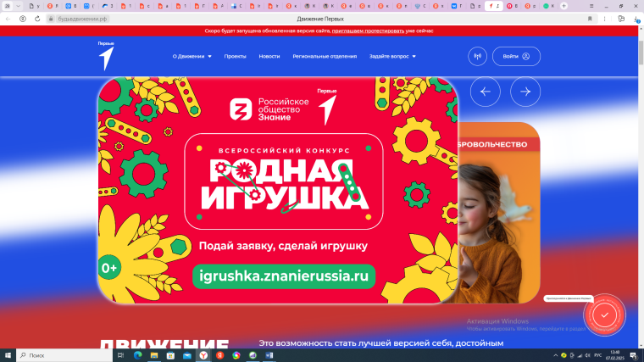Open the broadcast antenna icon button in the header
This screenshot has width=644, height=362.
point(477,56)
